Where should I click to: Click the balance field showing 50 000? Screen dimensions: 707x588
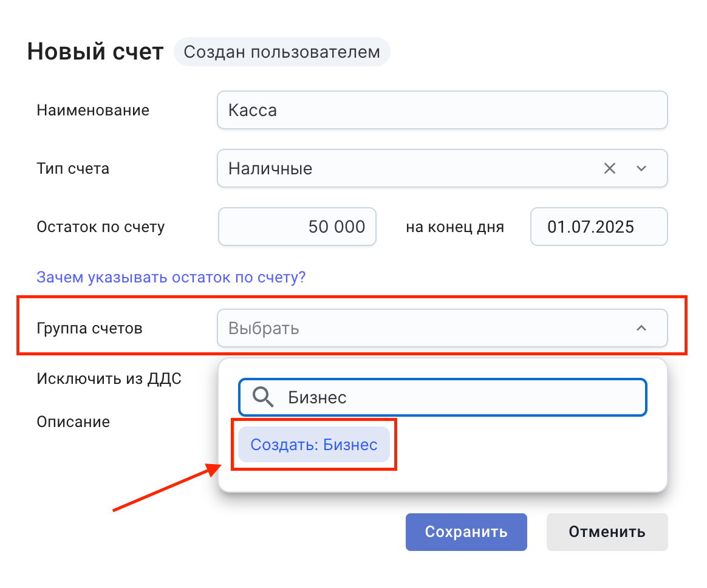[x=297, y=227]
